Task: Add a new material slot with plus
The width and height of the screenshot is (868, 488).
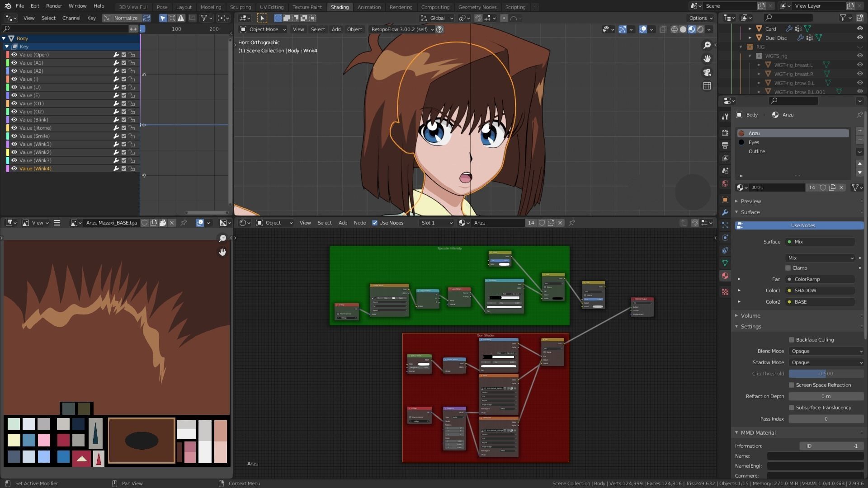Action: tap(859, 131)
